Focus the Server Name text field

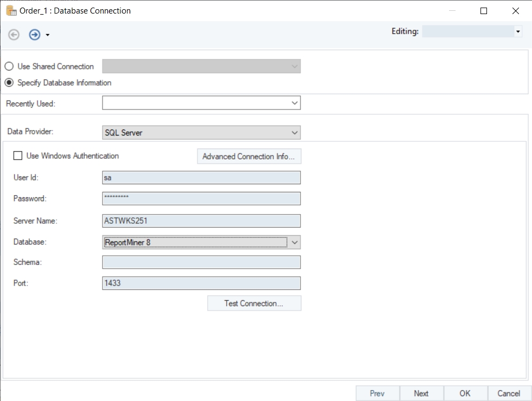pyautogui.click(x=201, y=221)
